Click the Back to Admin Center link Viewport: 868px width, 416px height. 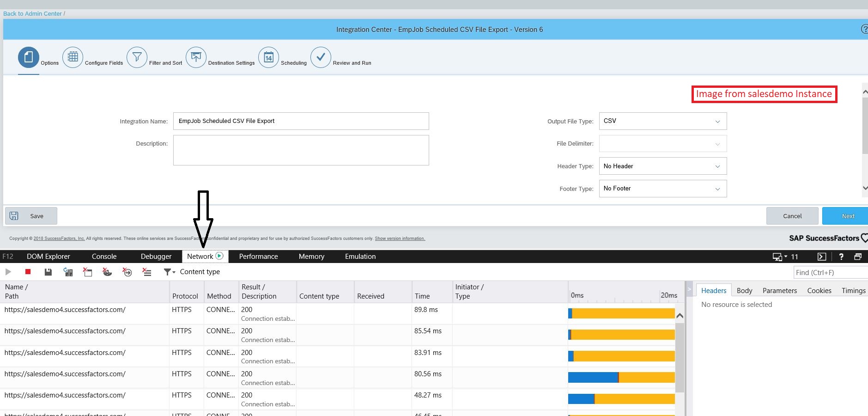click(x=32, y=13)
